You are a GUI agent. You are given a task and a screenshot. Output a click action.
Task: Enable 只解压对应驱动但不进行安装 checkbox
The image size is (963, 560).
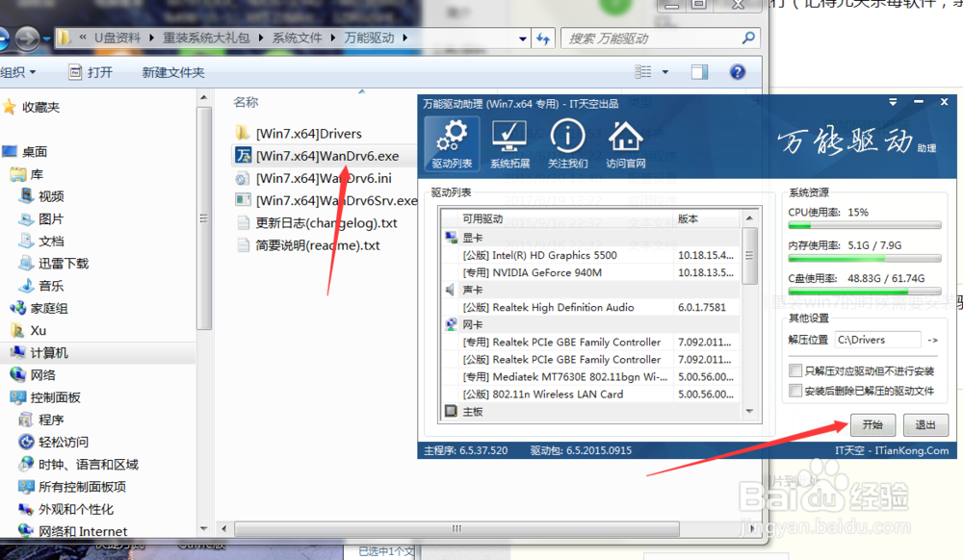pos(795,370)
